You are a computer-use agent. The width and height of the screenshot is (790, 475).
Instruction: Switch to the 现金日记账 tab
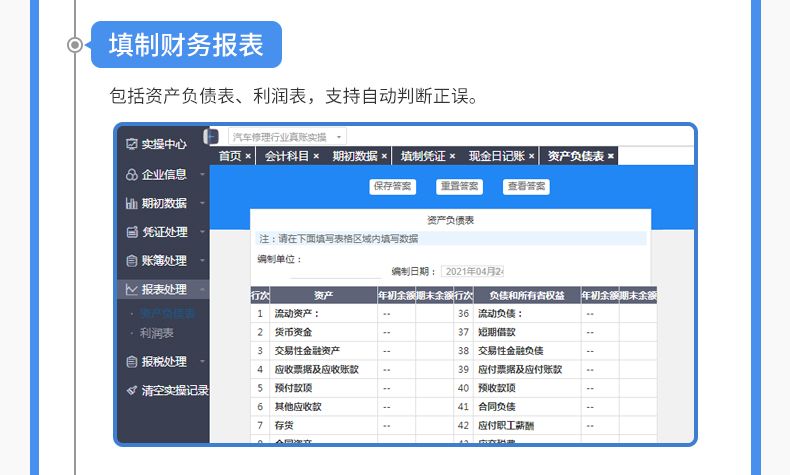[x=497, y=157]
